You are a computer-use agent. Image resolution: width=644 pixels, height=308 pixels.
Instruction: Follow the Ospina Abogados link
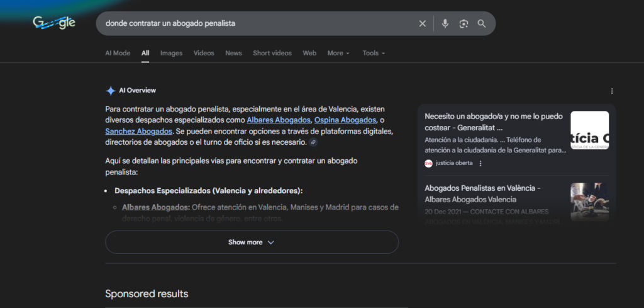point(345,120)
